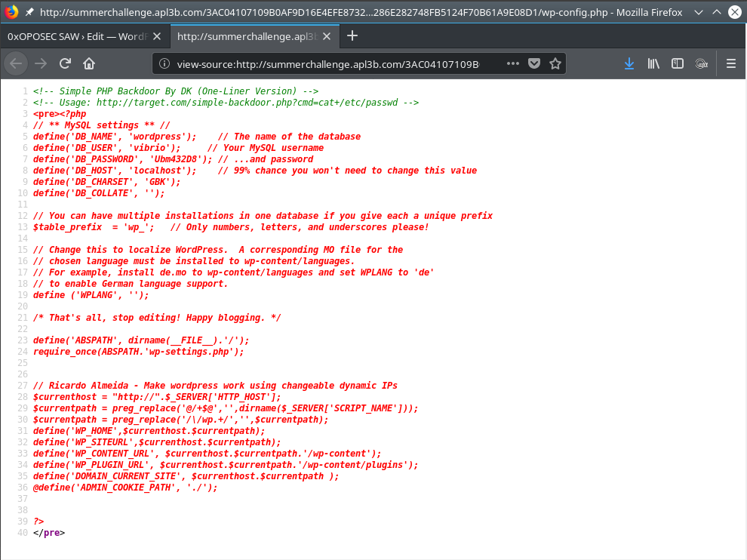Open a new tab with plus button
Image resolution: width=747 pixels, height=560 pixels.
click(352, 35)
